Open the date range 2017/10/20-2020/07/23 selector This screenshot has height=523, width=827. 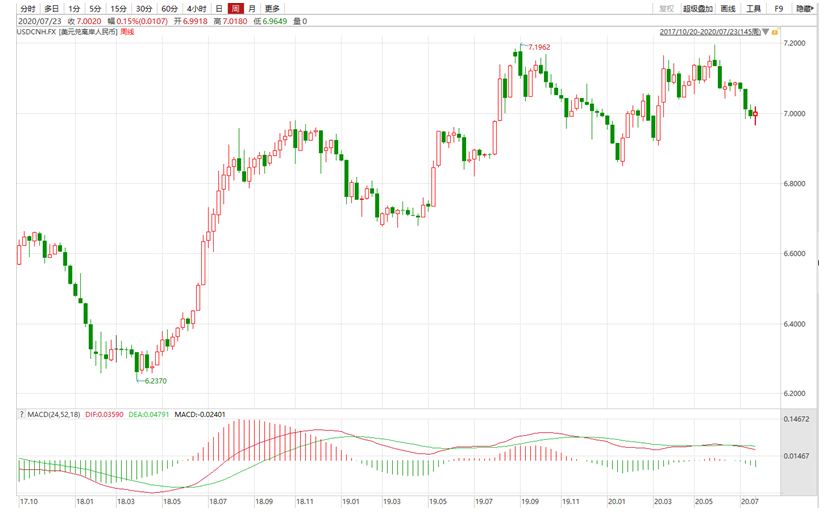click(x=710, y=32)
